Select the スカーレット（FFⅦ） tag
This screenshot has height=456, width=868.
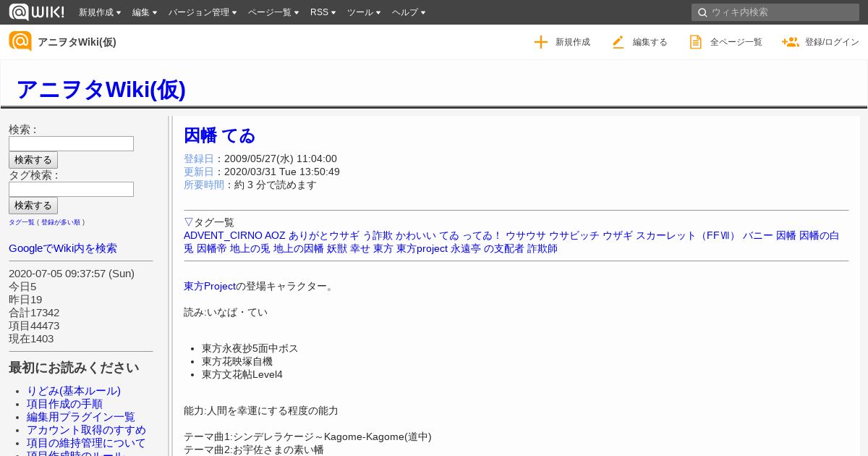click(x=687, y=235)
